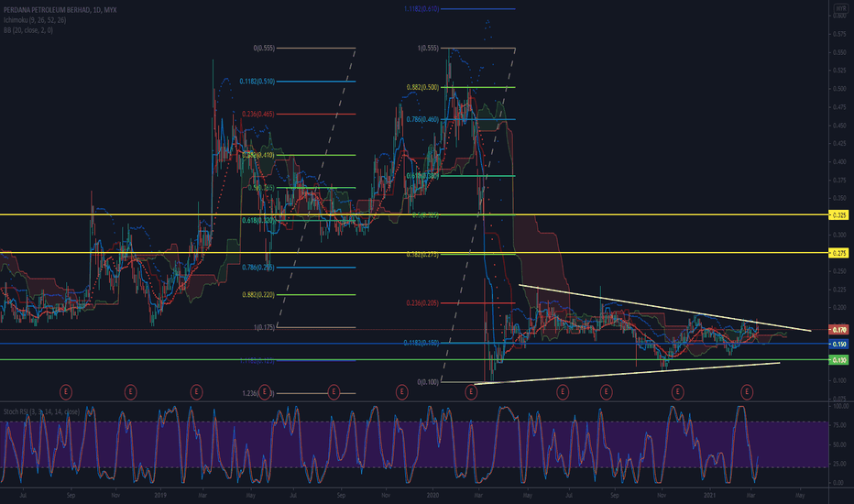Select the Perdana Petroleum Berhad chart title
Screen dimensions: 854x504
tap(60, 10)
